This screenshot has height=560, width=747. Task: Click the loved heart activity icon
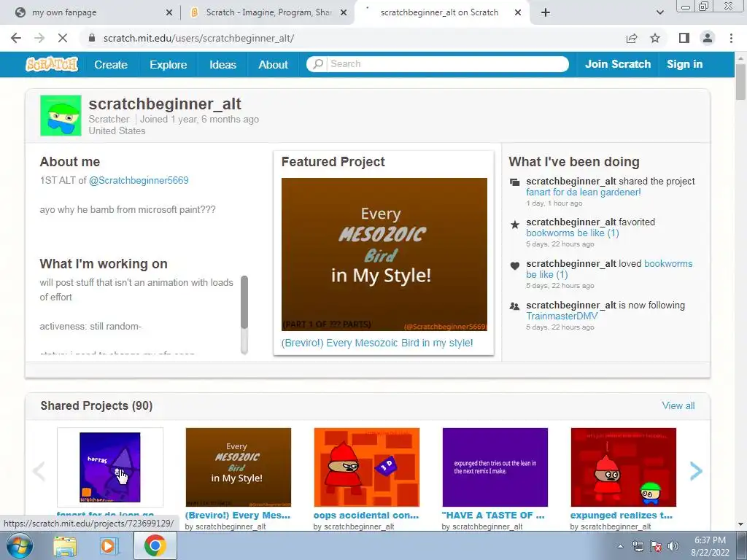coord(514,265)
